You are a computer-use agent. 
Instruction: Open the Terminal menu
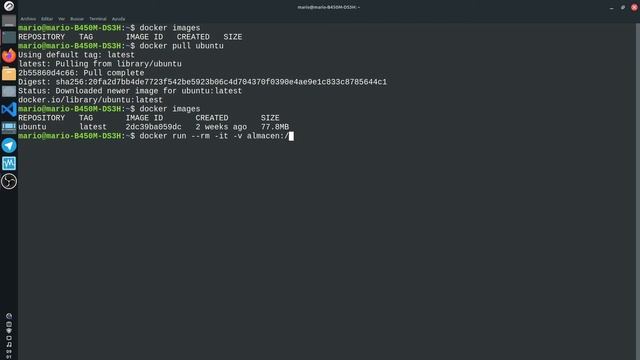click(98, 19)
